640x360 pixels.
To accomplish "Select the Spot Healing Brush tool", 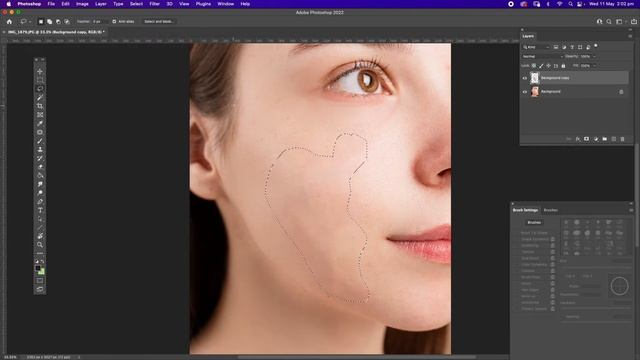I will point(40,132).
